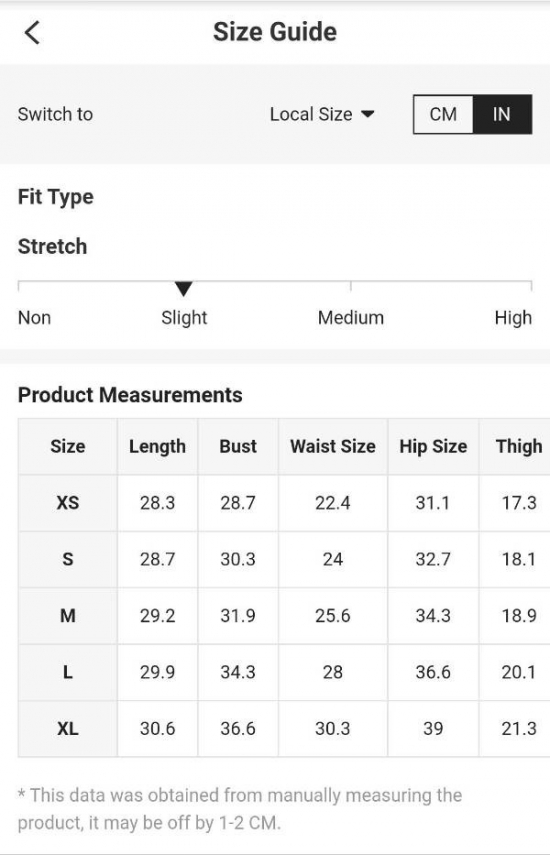Image resolution: width=550 pixels, height=855 pixels.
Task: Click the stretch level triangle marker
Action: click(x=184, y=288)
